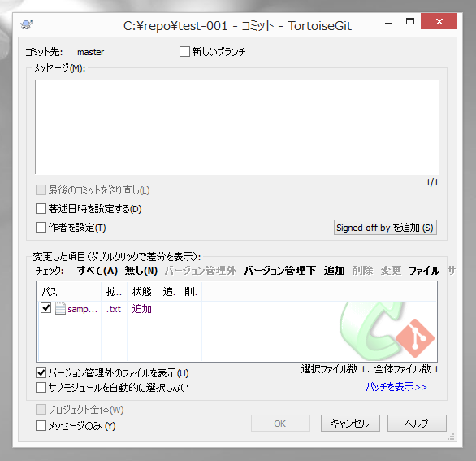
Task: Sort by the パス column header
Action: [x=69, y=291]
